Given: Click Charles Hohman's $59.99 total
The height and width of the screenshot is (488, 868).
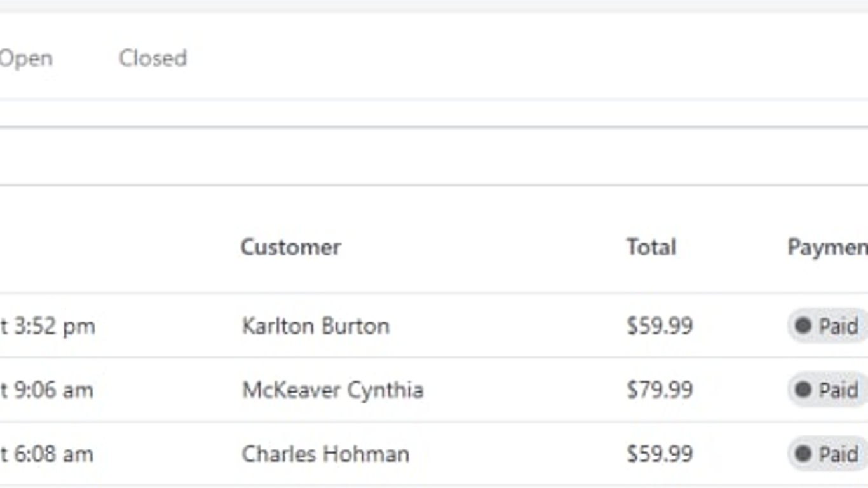Looking at the screenshot, I should coord(659,454).
